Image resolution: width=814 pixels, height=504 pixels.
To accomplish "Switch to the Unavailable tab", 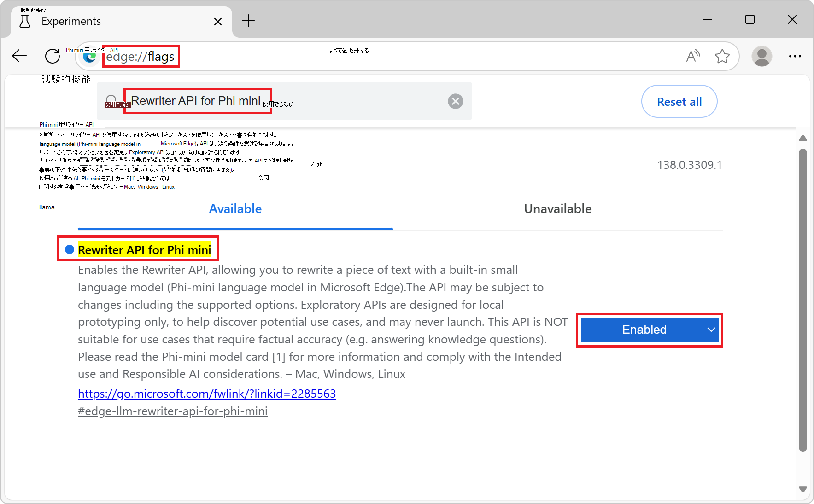I will click(x=557, y=209).
